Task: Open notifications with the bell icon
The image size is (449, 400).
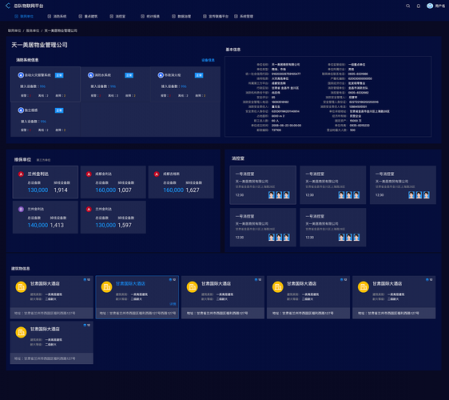Action: click(418, 6)
